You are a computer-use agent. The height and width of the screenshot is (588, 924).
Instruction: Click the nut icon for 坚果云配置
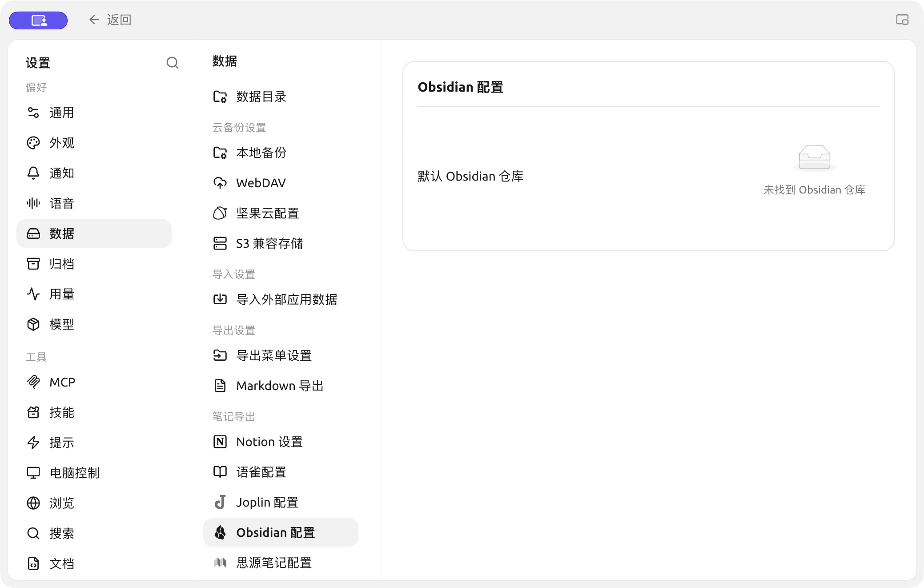[x=220, y=213]
